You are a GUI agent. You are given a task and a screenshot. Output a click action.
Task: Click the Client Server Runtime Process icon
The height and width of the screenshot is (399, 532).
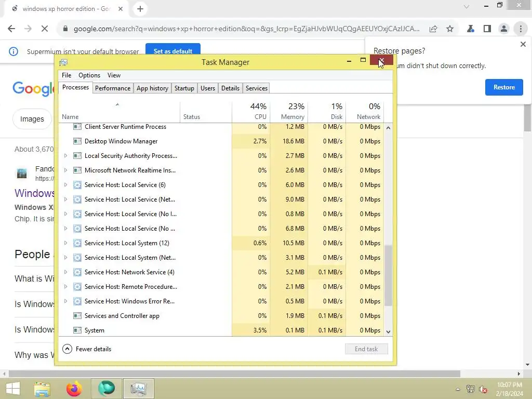(x=77, y=127)
